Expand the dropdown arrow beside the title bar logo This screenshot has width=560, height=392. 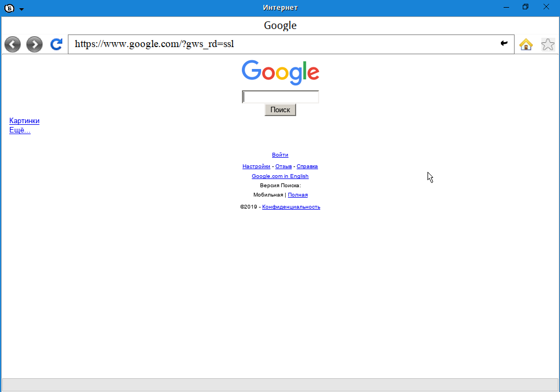click(21, 9)
